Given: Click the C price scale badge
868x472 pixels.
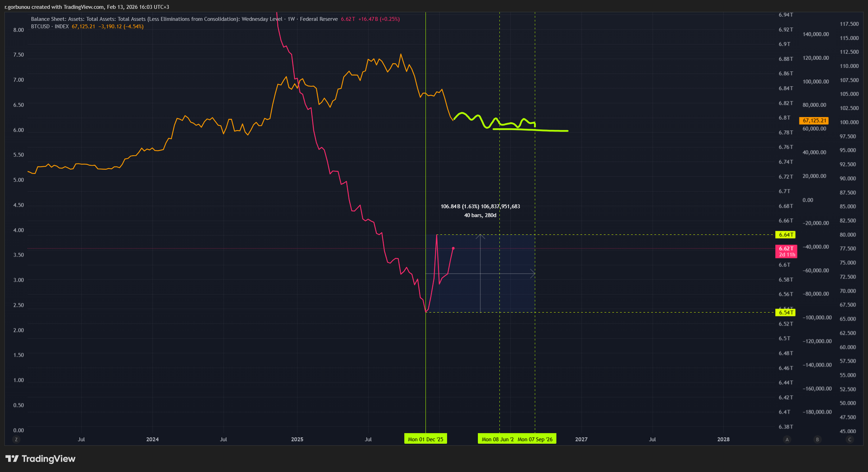Looking at the screenshot, I should pyautogui.click(x=850, y=439).
